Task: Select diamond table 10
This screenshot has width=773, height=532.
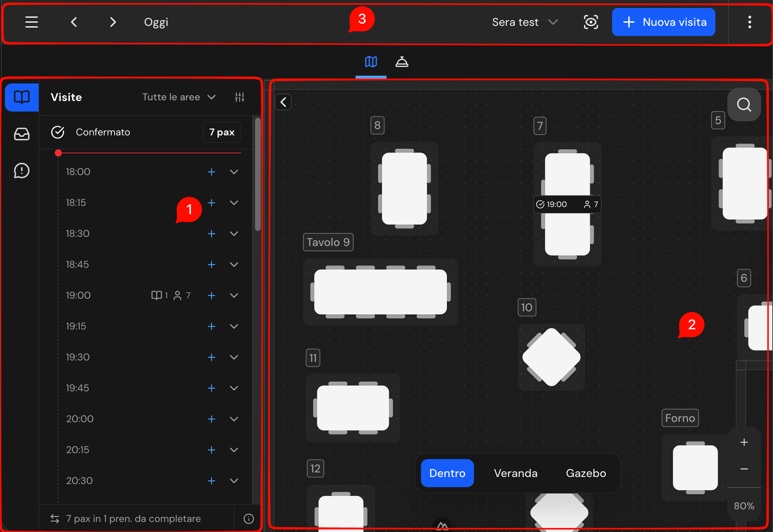Action: pos(552,357)
